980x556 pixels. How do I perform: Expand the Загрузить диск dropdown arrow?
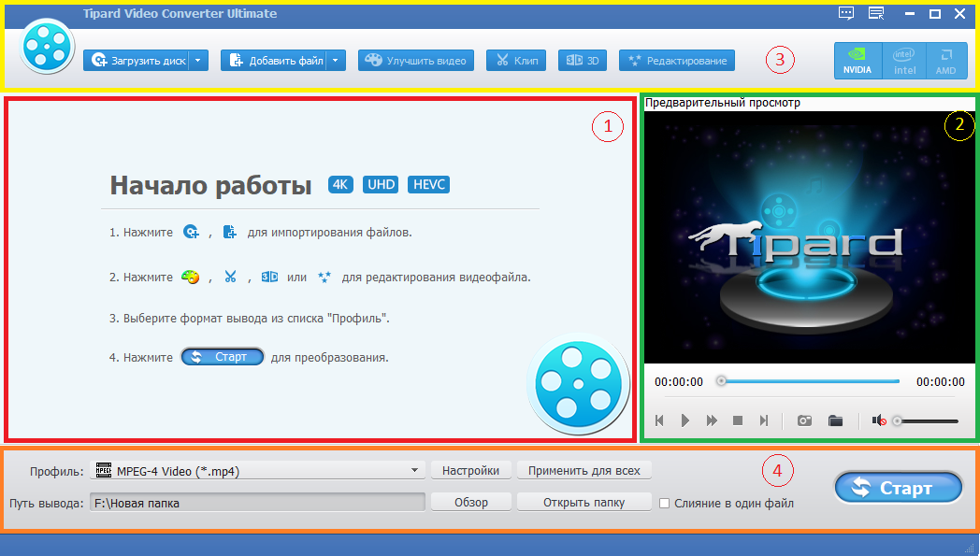[x=199, y=59]
